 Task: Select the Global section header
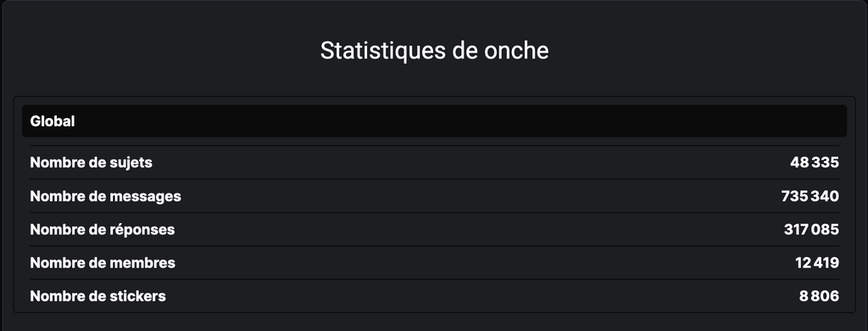434,121
